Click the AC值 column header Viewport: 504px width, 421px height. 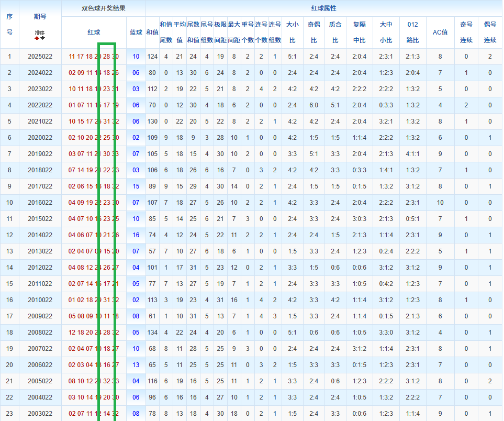click(x=440, y=32)
